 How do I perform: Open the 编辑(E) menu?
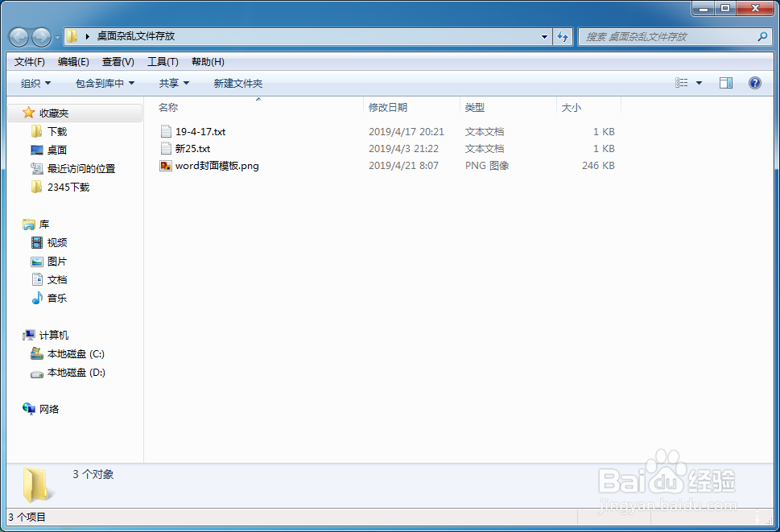tap(73, 62)
